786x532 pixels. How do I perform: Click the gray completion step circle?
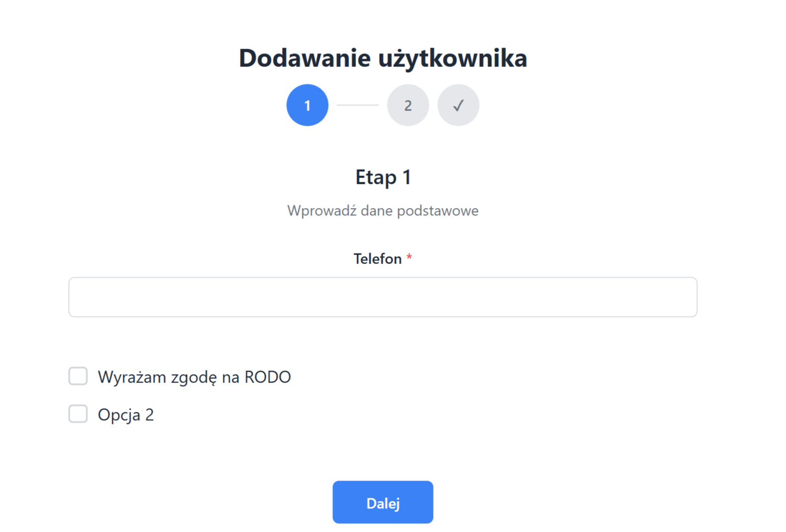pos(458,105)
